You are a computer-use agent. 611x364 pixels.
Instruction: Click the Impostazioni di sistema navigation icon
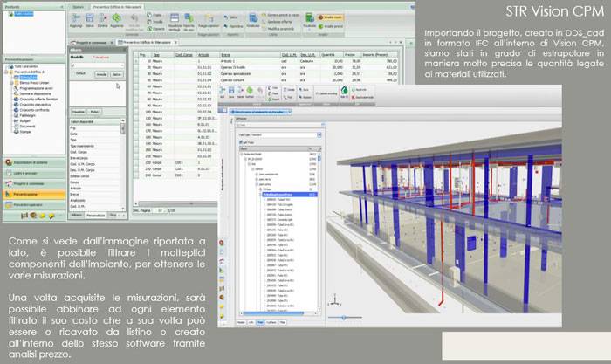[x=9, y=162]
